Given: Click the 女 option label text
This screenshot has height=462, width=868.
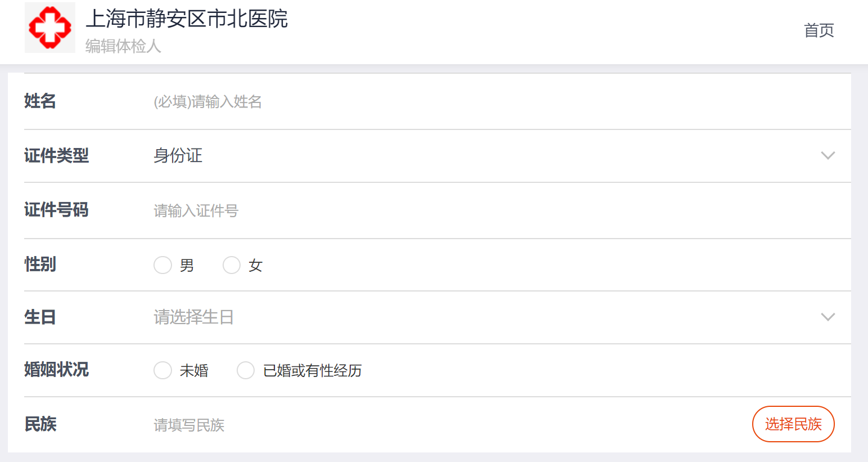Looking at the screenshot, I should click(256, 266).
